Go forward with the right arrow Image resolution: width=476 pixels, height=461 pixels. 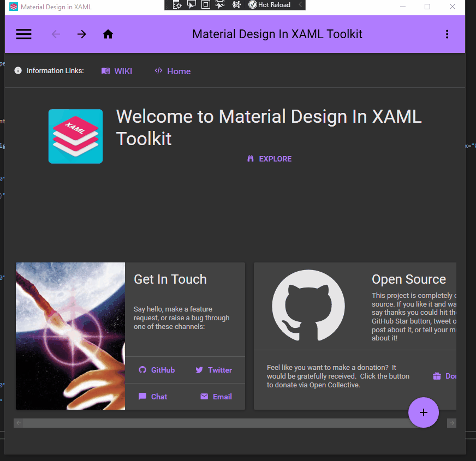(x=82, y=34)
